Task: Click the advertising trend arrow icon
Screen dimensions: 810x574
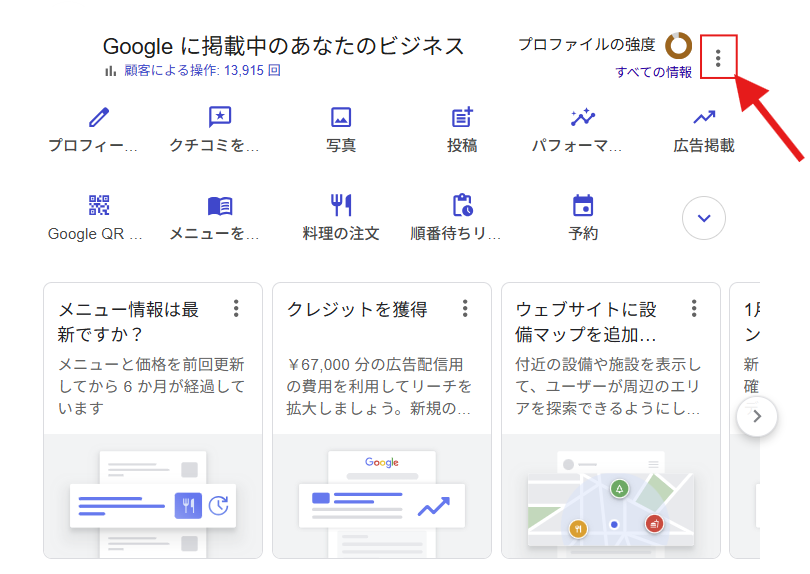Action: click(704, 118)
